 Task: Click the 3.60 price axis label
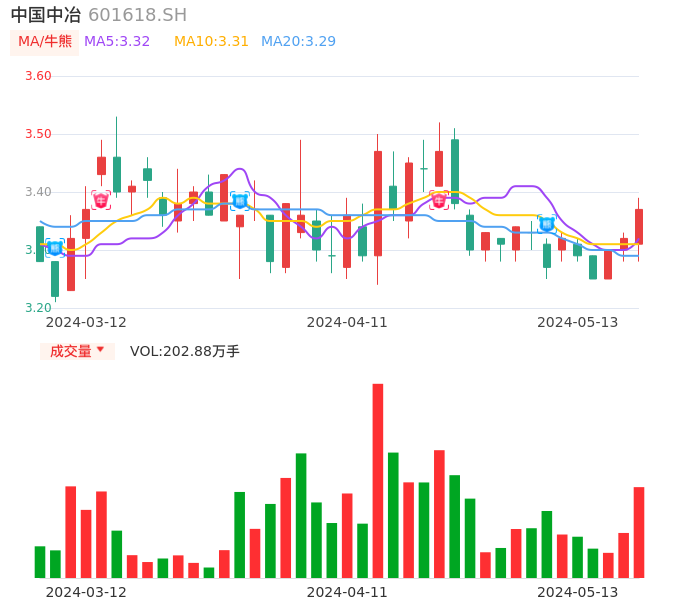click(x=38, y=76)
